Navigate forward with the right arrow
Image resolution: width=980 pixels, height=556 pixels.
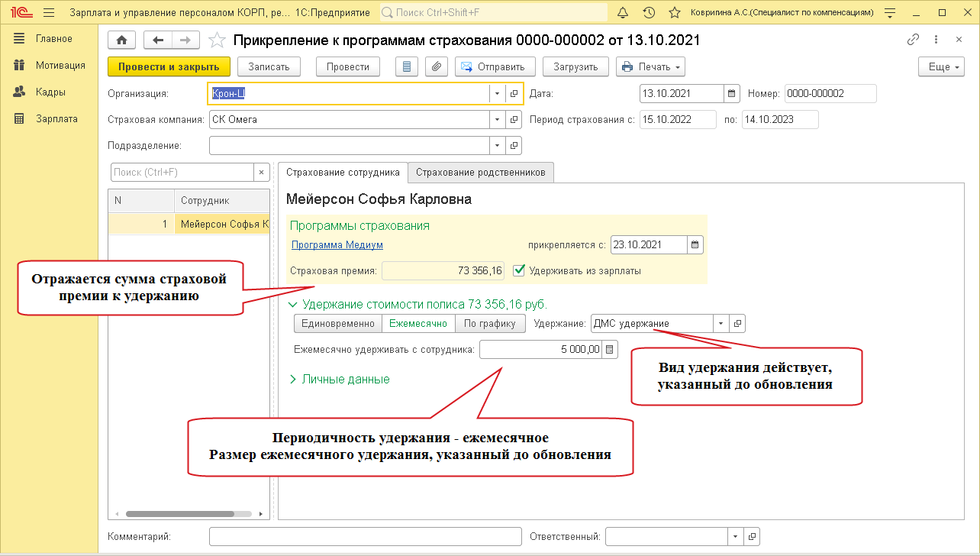(x=185, y=40)
